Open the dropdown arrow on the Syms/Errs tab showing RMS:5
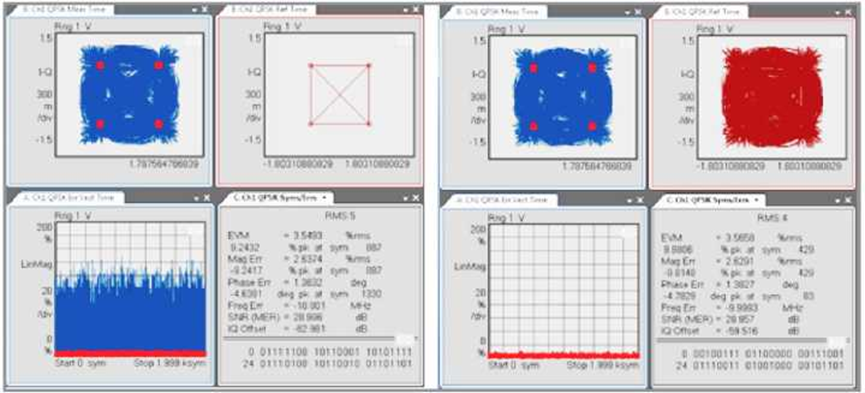Image resolution: width=865 pixels, height=393 pixels. (324, 197)
